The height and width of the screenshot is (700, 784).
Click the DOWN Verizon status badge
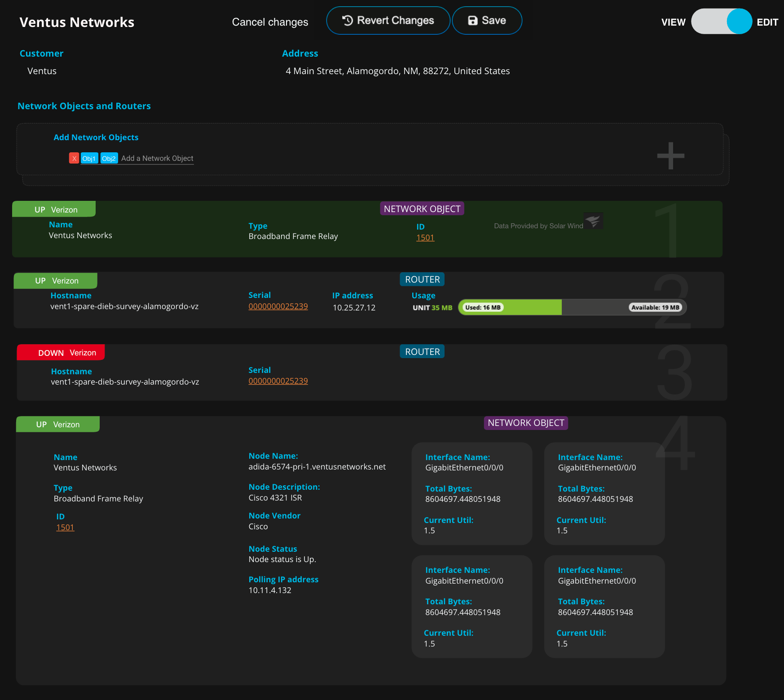[x=61, y=353]
